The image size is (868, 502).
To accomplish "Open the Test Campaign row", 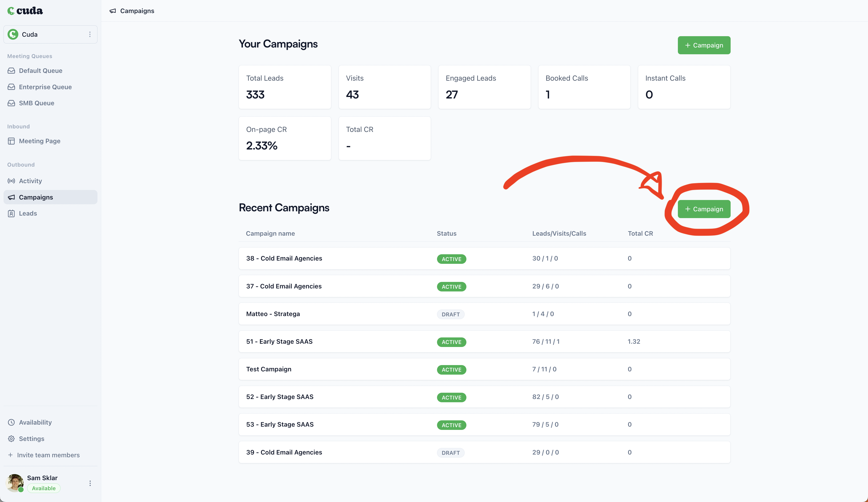I will tap(484, 369).
